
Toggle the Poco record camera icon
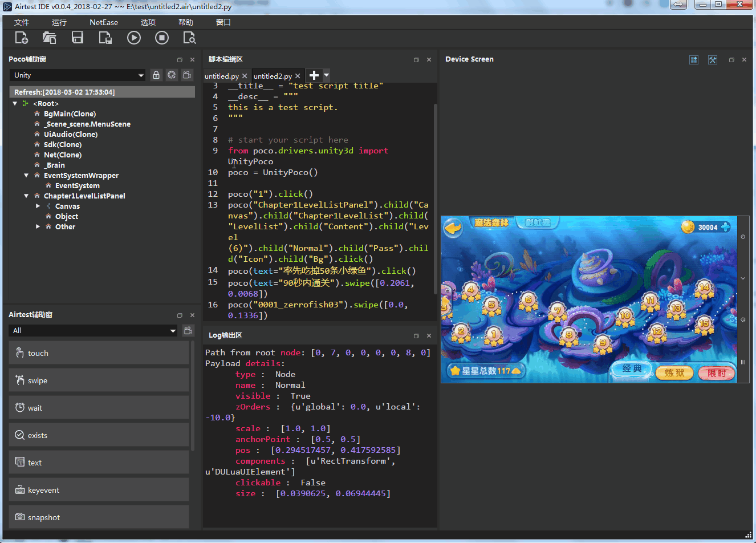point(187,75)
